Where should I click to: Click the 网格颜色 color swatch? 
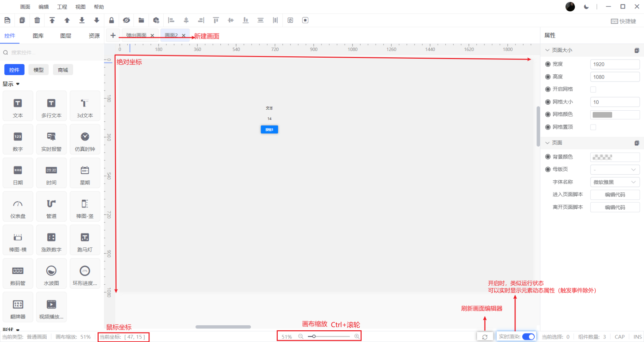[602, 115]
